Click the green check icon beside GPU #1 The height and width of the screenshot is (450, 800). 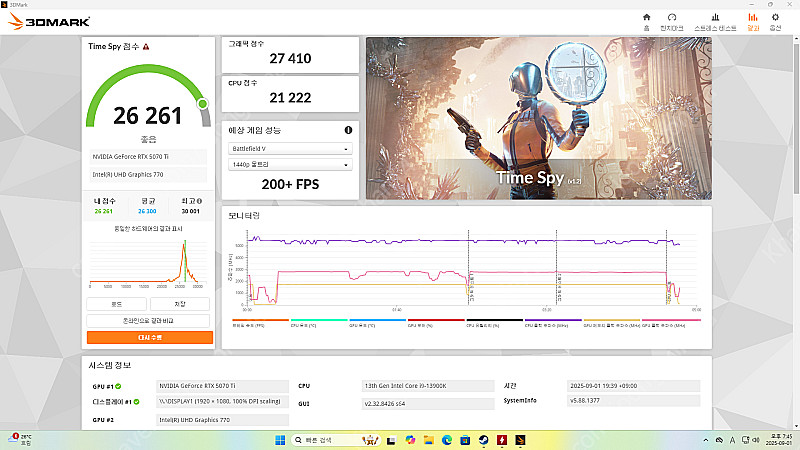(118, 386)
